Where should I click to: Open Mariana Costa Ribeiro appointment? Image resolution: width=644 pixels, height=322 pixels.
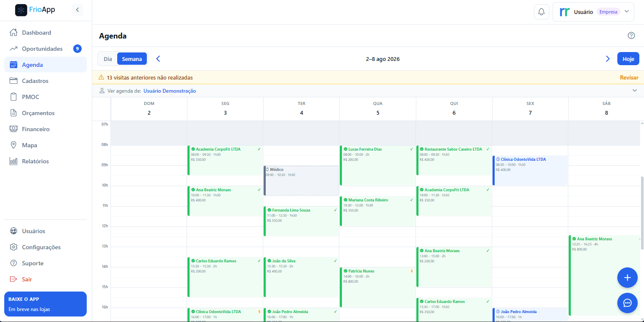point(377,211)
